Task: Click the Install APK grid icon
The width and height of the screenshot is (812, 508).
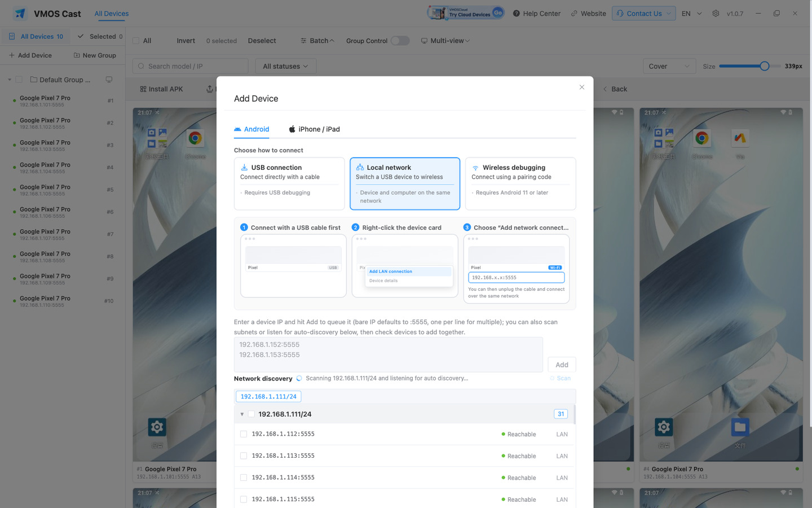Action: click(x=143, y=89)
